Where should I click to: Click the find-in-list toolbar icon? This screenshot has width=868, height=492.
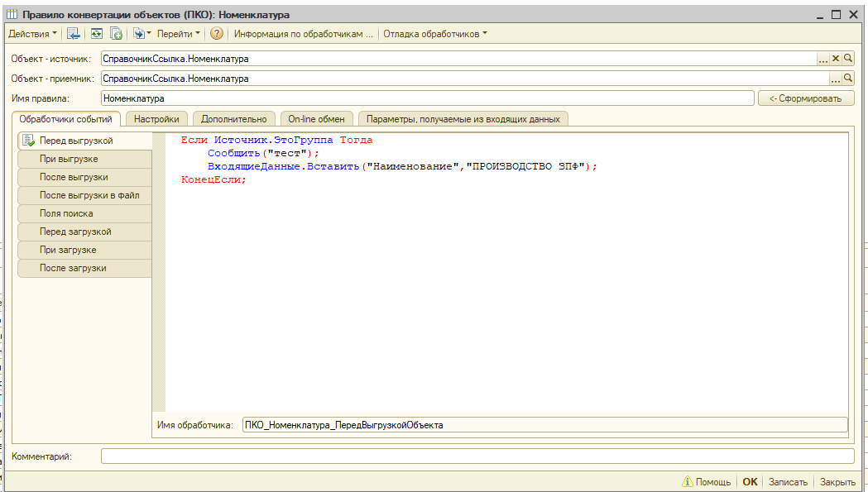pos(73,34)
